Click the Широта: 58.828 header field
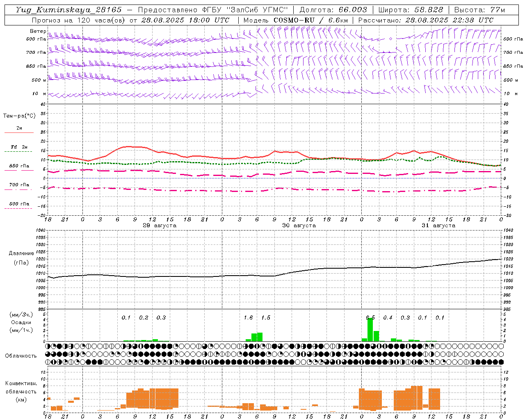This screenshot has width=525, height=420. [x=411, y=10]
